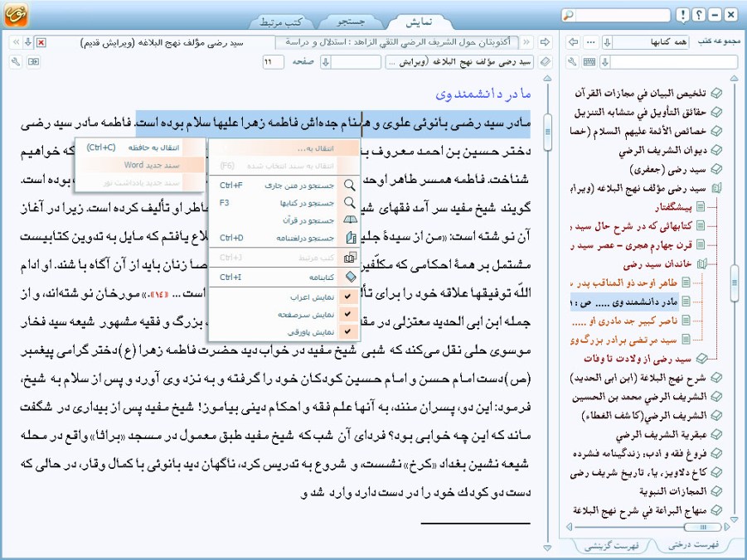The height and width of the screenshot is (560, 747).
Task: Select book خصائص الأئمة عليهم السلام
Action: [638, 132]
